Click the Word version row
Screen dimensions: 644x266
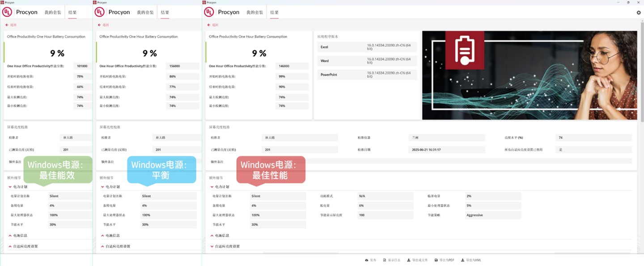click(367, 61)
